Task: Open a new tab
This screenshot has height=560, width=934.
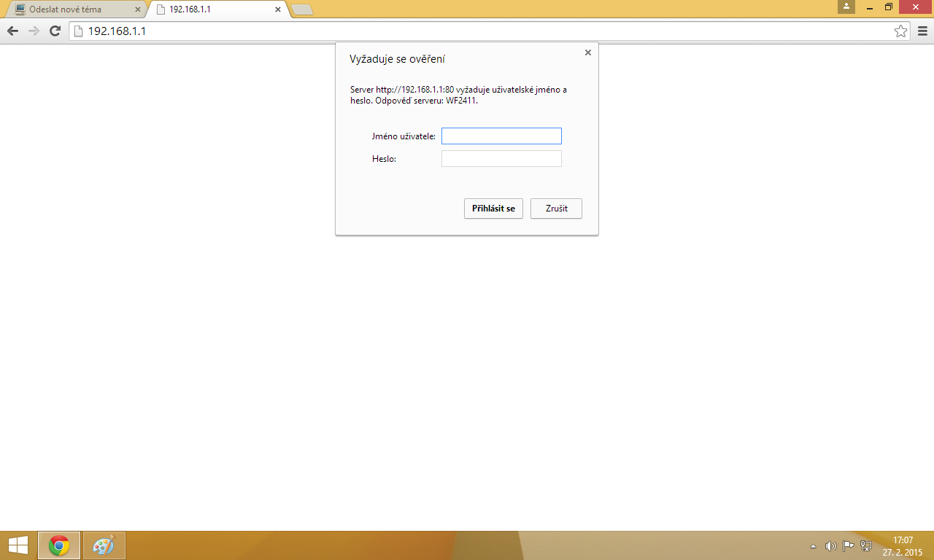Action: pyautogui.click(x=302, y=9)
